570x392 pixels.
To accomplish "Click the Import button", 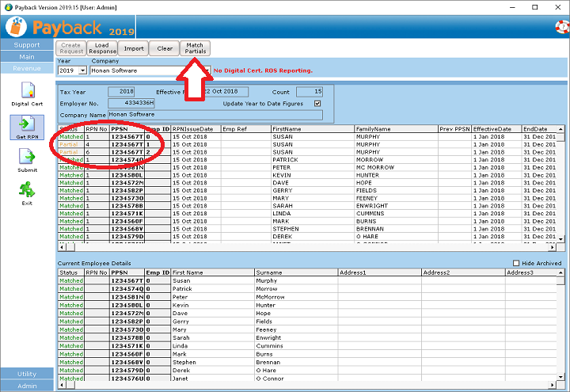I will [134, 48].
